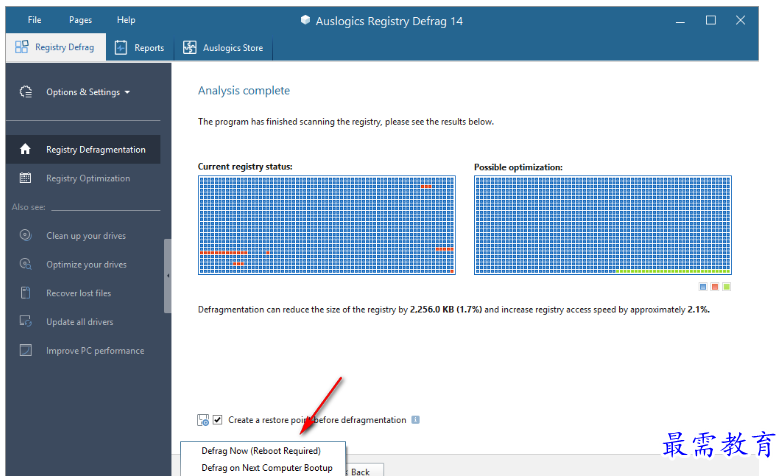The width and height of the screenshot is (784, 476).
Task: Open the Auslogics Store tab
Action: 223,48
